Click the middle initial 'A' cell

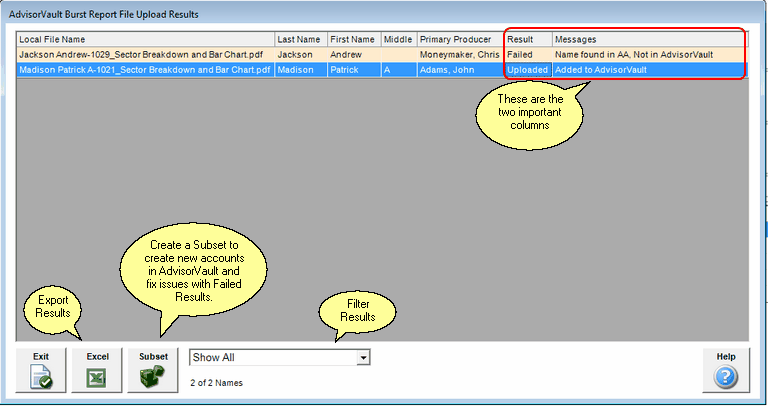point(399,70)
